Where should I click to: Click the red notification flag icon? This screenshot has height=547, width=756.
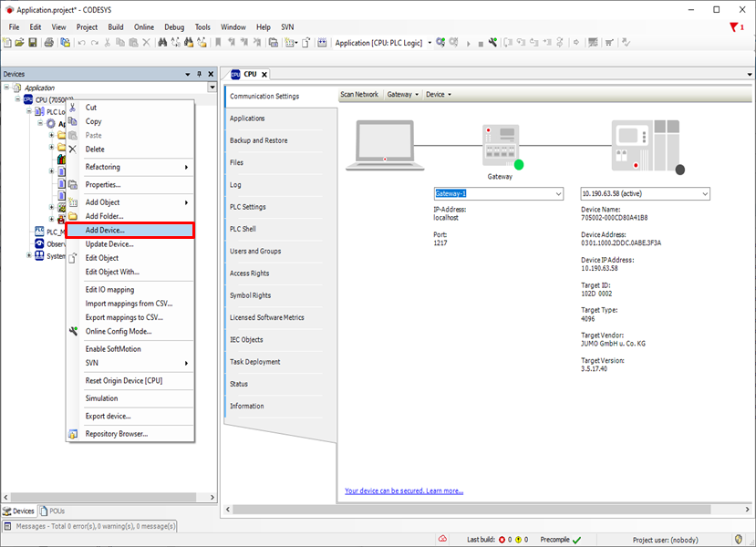point(734,27)
